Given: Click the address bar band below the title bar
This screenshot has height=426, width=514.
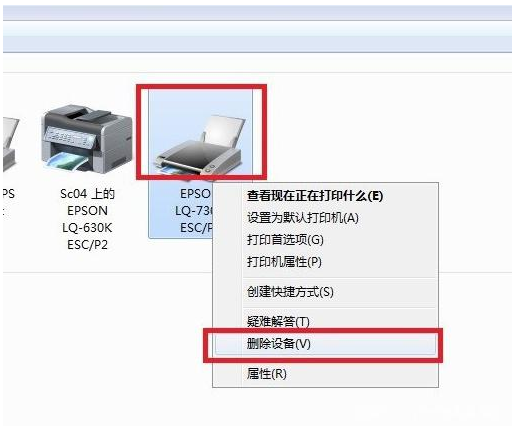Looking at the screenshot, I should [x=257, y=36].
